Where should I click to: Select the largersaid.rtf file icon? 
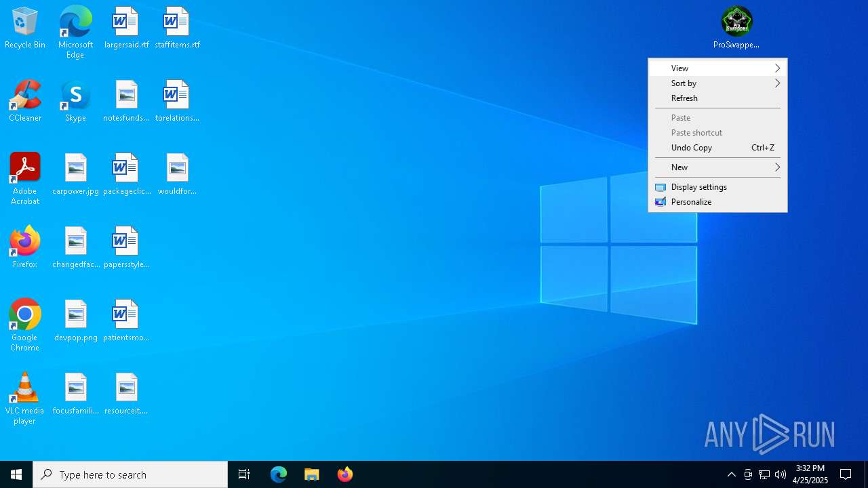click(x=126, y=28)
